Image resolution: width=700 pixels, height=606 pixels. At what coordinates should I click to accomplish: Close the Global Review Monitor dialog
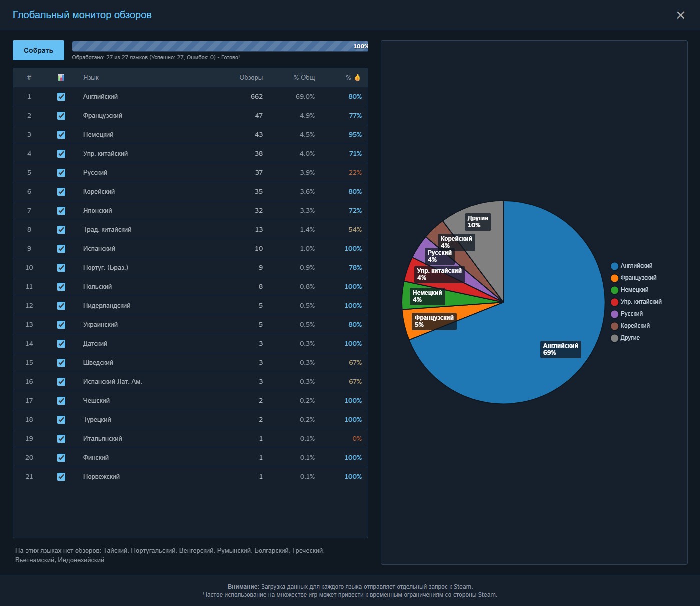(680, 15)
